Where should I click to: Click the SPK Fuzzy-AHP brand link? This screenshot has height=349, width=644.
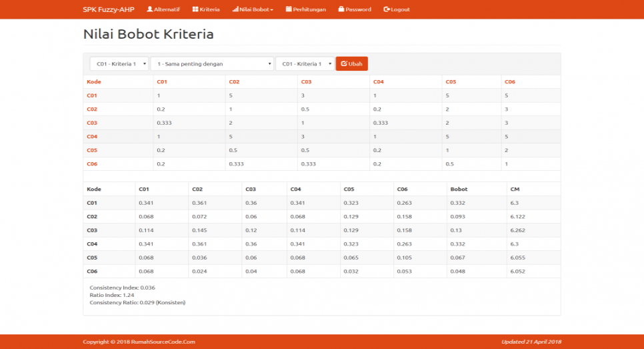coord(109,9)
